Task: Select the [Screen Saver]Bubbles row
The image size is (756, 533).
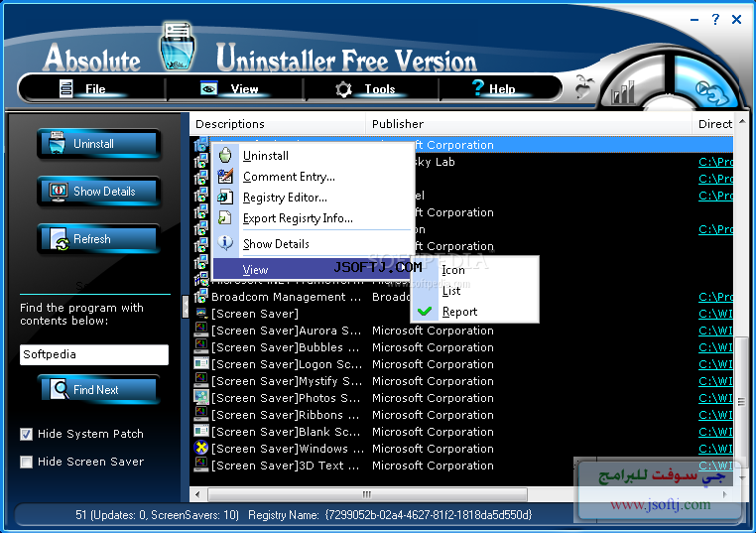Action: (x=463, y=347)
